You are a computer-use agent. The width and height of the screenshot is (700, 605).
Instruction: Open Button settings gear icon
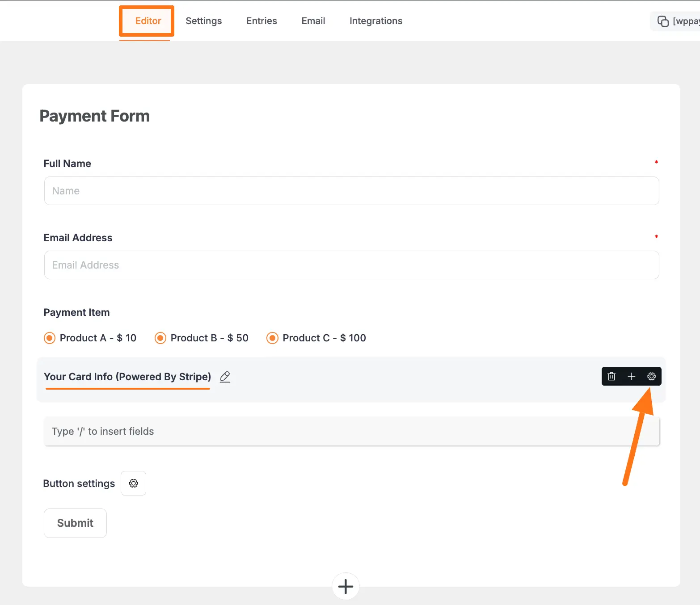click(x=133, y=483)
